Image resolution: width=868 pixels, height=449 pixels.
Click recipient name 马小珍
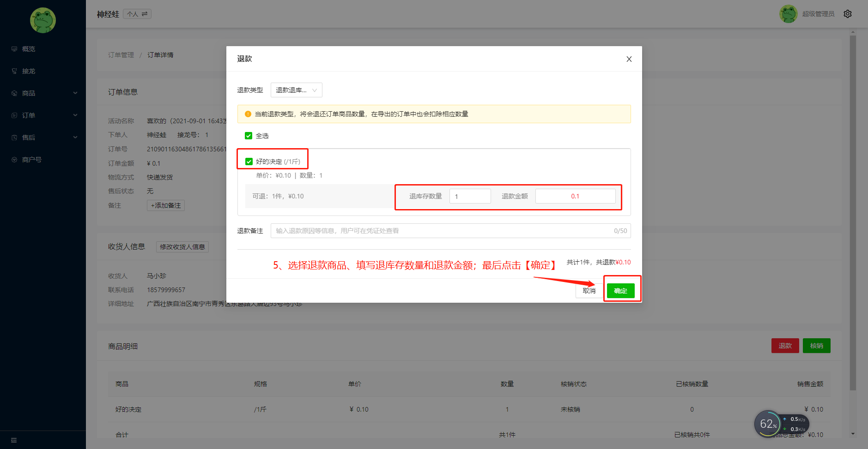(157, 276)
